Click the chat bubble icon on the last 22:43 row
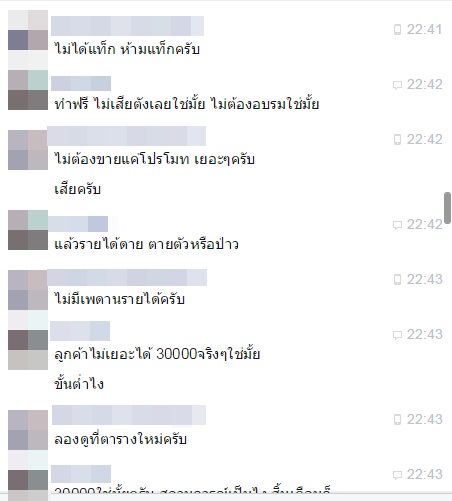This screenshot has height=501, width=452. [x=397, y=475]
